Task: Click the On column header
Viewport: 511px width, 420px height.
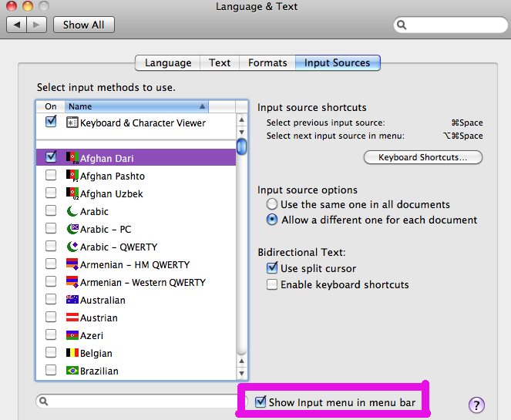Action: (51, 106)
